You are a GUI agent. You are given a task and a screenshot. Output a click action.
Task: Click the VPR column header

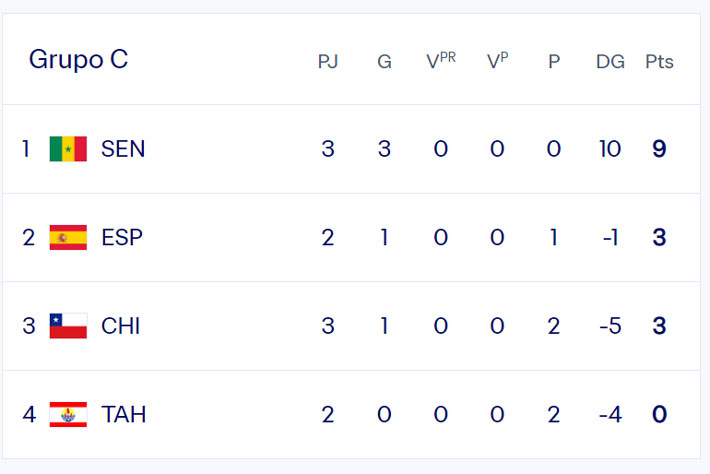441,61
